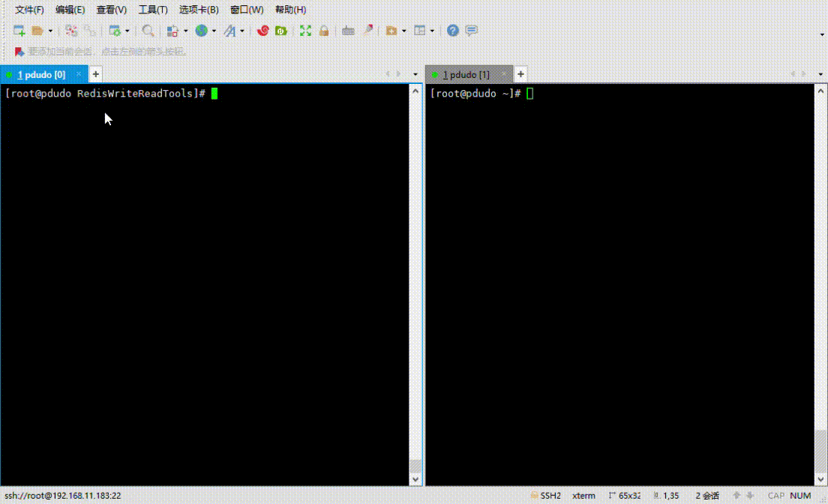Click left pane scrollbar down arrow

coord(415,480)
